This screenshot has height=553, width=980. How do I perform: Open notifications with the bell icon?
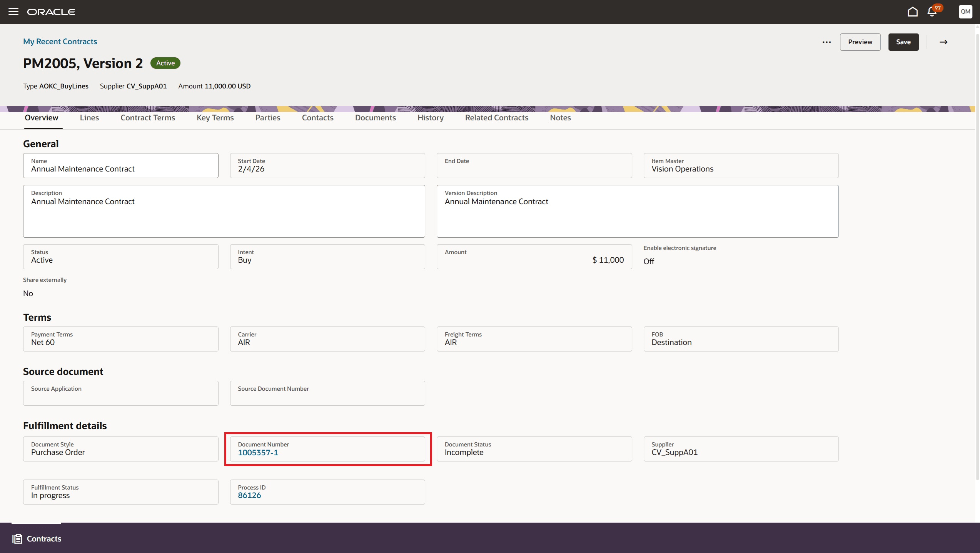[932, 12]
